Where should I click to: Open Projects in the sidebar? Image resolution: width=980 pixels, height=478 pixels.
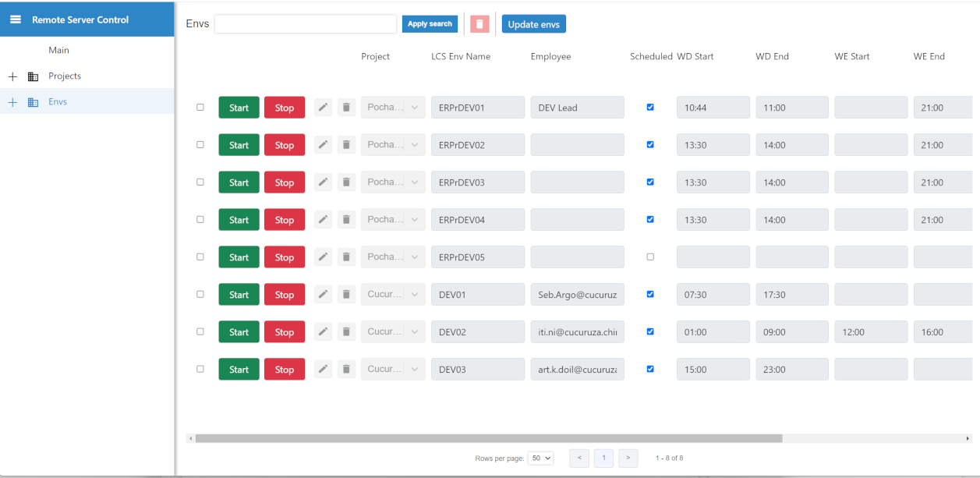click(x=65, y=76)
